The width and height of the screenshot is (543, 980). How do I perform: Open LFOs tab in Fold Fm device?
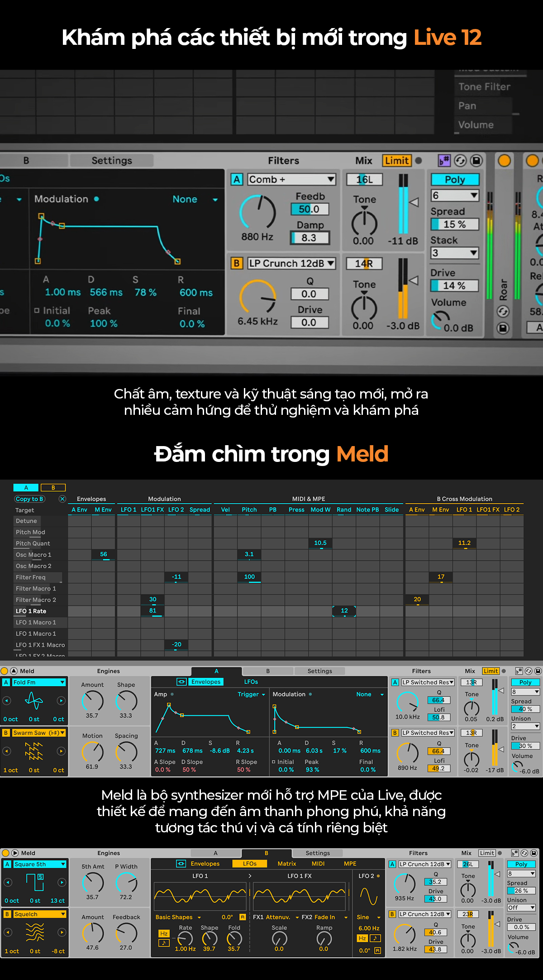[251, 682]
